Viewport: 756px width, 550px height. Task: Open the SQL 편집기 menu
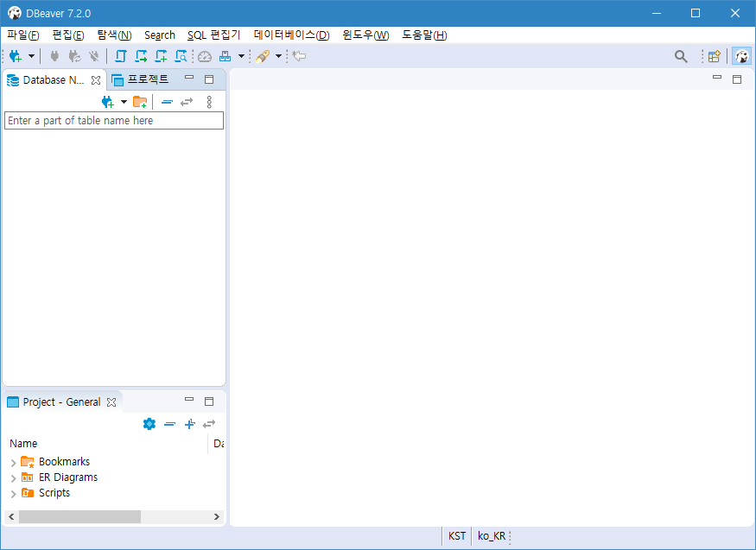(x=213, y=35)
